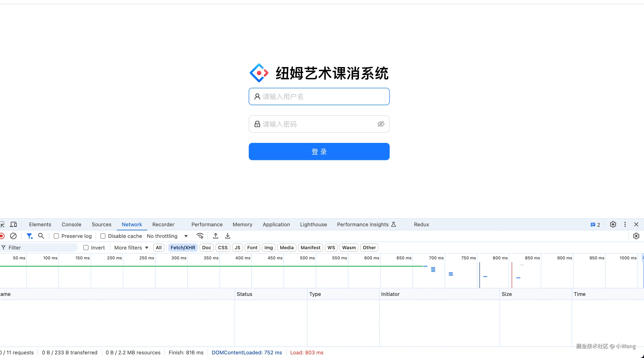Toggle device toolbar icon
The image size is (644, 358).
13,224
